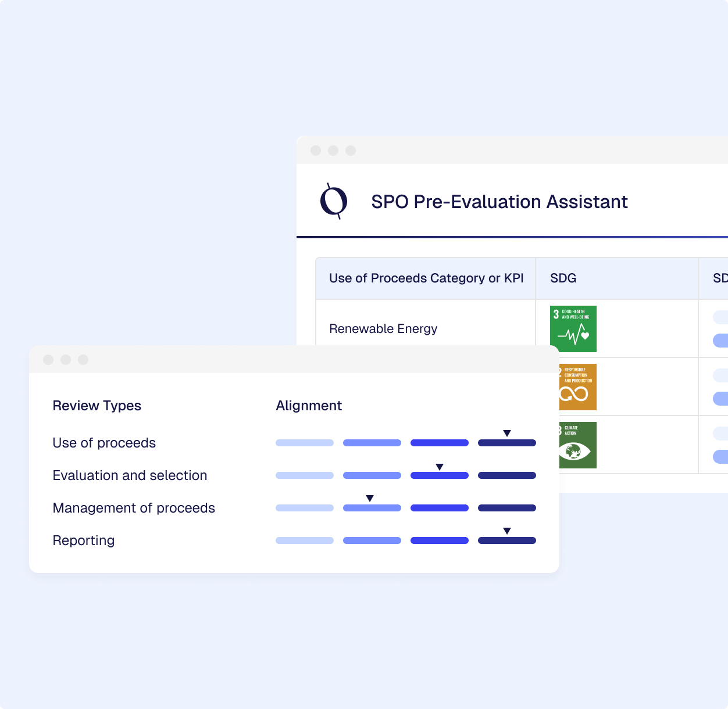The width and height of the screenshot is (728, 709).
Task: Click the marker above the Use of proceeds bar
Action: click(x=507, y=432)
